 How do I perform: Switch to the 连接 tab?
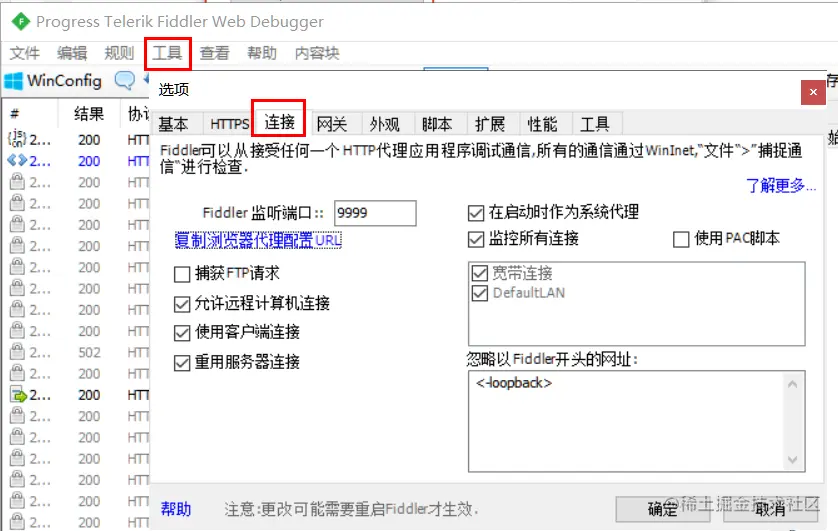click(280, 122)
